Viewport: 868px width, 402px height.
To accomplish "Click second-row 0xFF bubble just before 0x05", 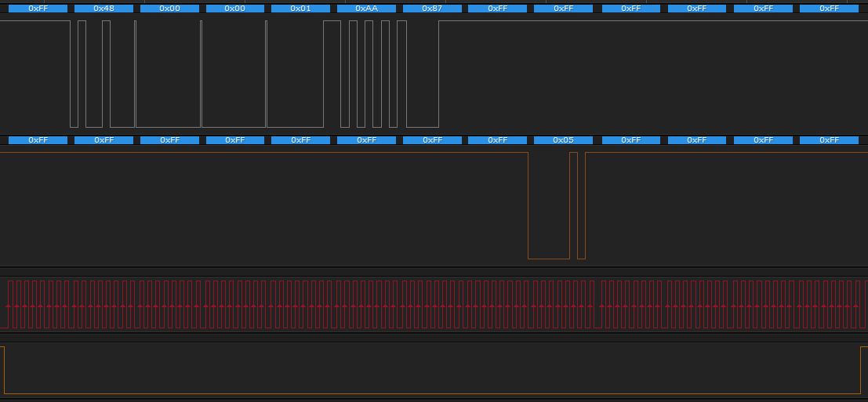I will pyautogui.click(x=498, y=140).
